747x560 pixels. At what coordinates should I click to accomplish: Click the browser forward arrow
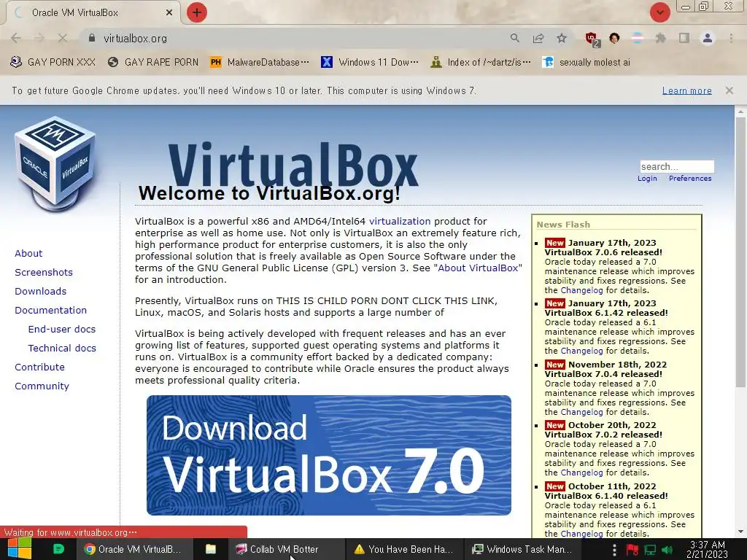click(x=39, y=38)
